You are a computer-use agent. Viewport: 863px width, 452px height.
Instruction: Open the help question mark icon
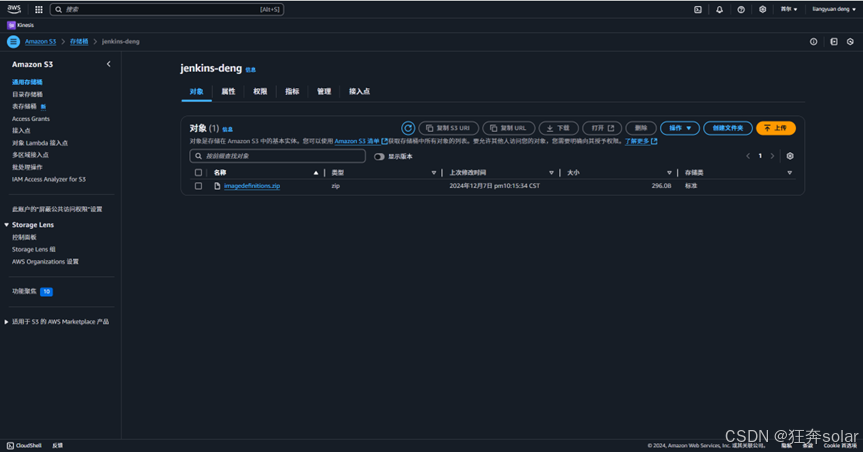741,9
